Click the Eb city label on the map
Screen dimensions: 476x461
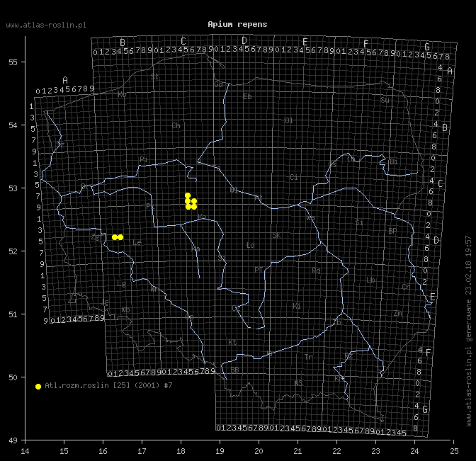point(247,97)
